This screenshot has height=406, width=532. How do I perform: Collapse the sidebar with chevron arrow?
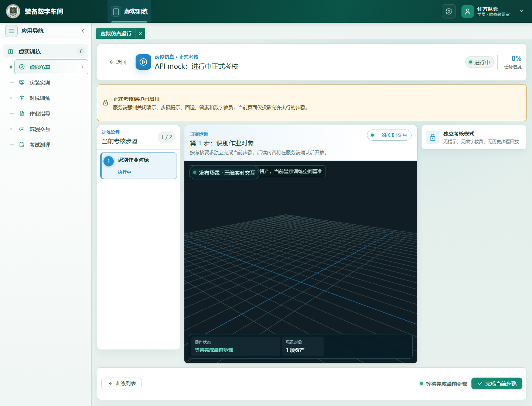click(x=83, y=31)
